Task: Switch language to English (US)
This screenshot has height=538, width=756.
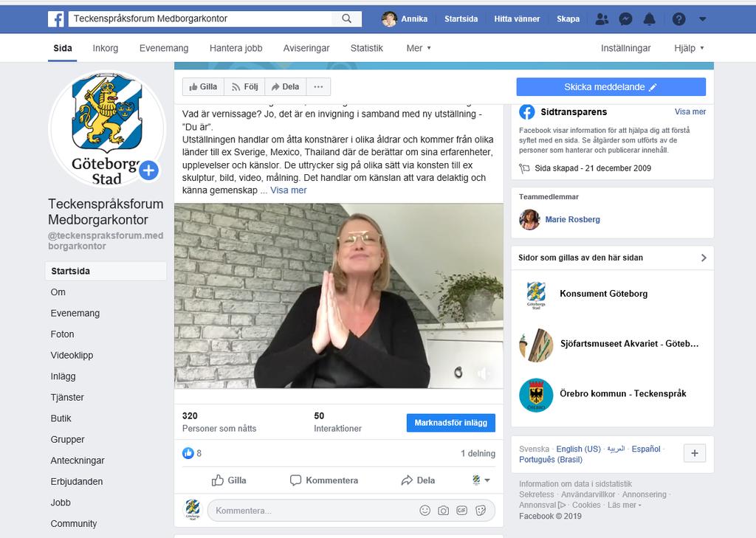Action: pyautogui.click(x=579, y=449)
